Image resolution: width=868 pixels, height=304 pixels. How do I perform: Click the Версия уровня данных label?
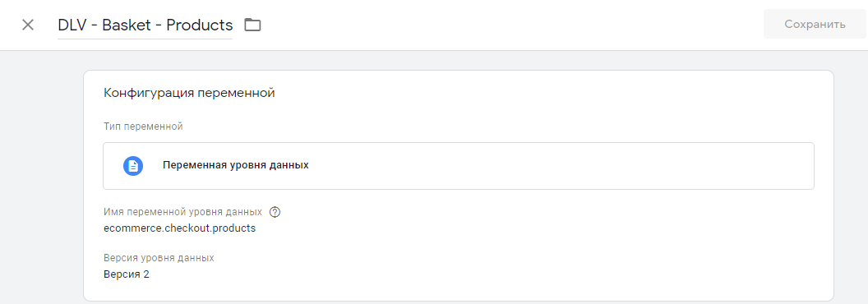click(x=159, y=258)
